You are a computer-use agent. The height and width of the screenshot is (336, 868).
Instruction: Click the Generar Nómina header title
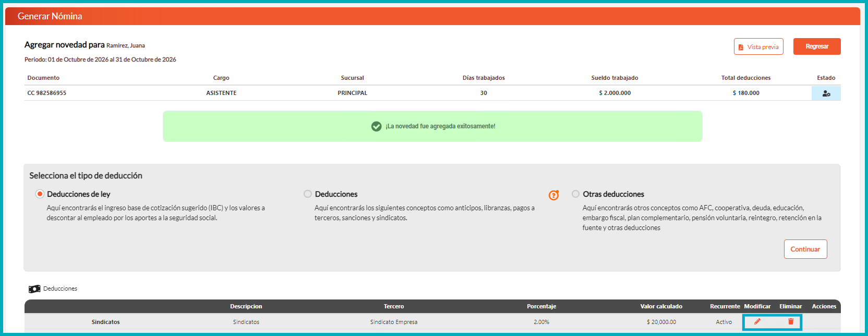(x=50, y=16)
